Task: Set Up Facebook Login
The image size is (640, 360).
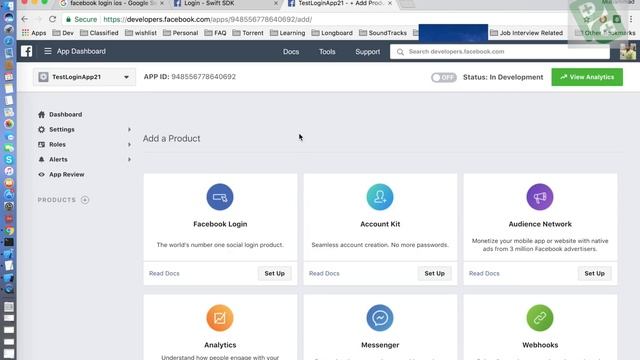Action: pyautogui.click(x=275, y=273)
